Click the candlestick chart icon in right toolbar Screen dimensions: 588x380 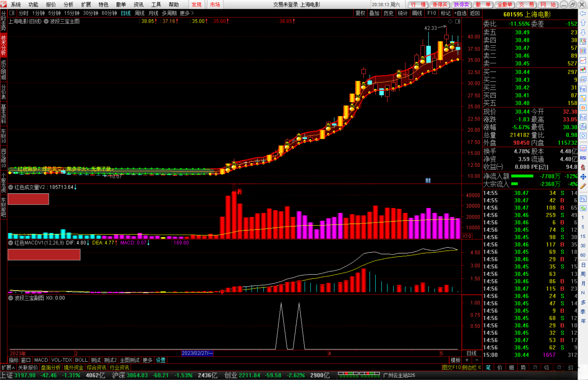pyautogui.click(x=583, y=70)
